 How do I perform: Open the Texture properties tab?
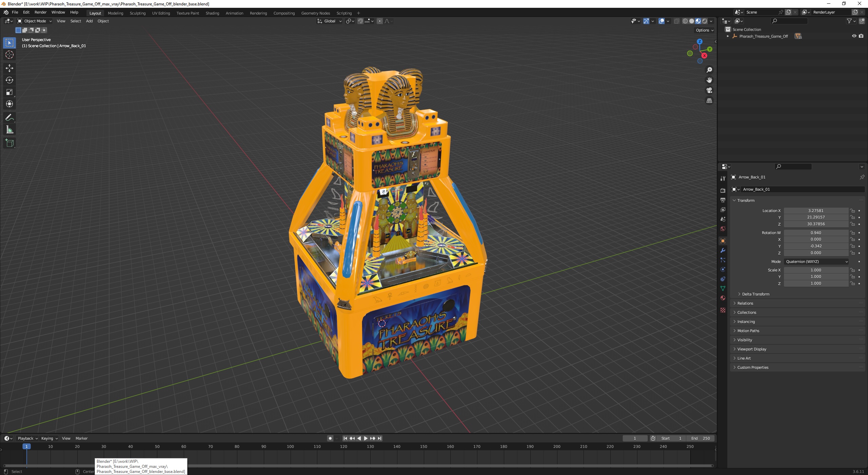[723, 310]
